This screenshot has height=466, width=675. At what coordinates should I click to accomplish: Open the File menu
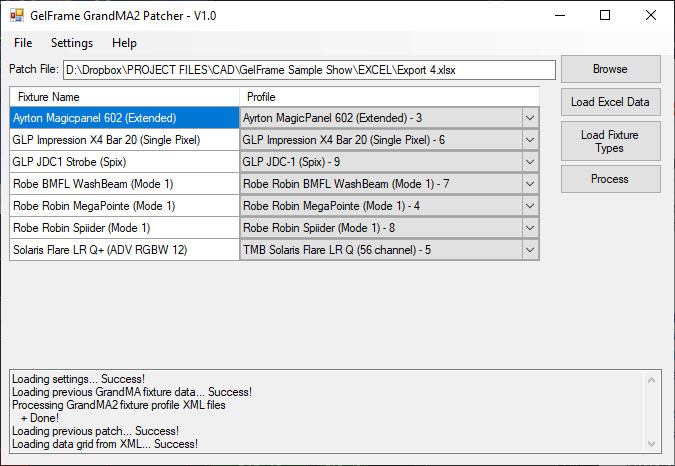pyautogui.click(x=23, y=43)
